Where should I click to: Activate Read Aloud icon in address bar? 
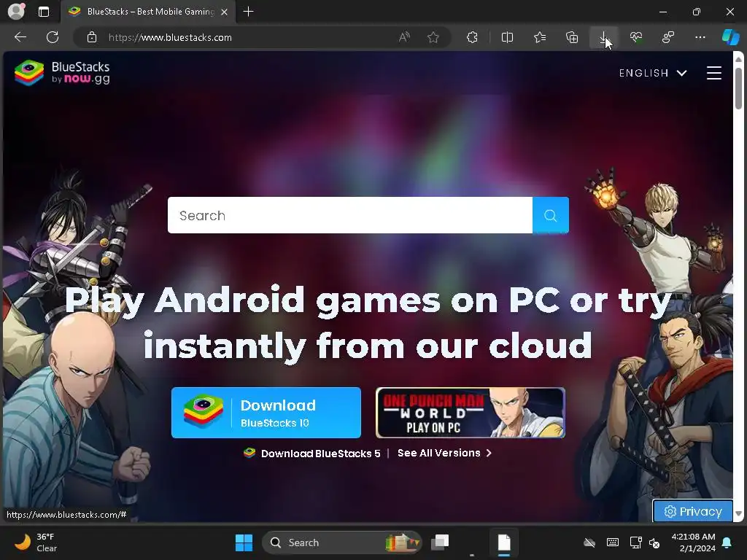pyautogui.click(x=404, y=37)
